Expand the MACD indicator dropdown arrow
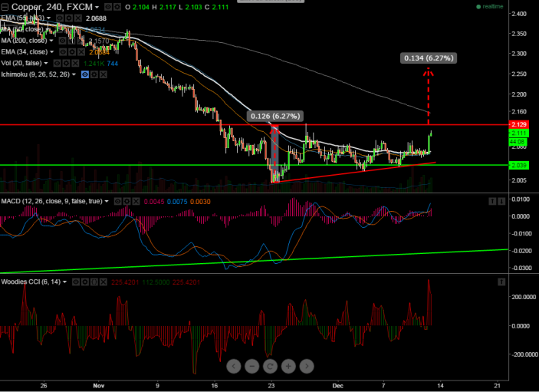The width and height of the screenshot is (539, 392). [x=106, y=201]
